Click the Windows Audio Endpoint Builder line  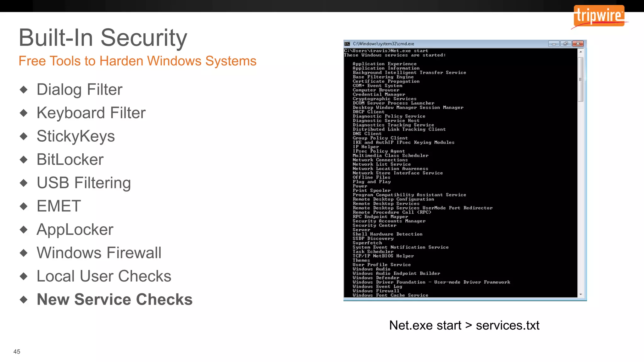coord(396,274)
